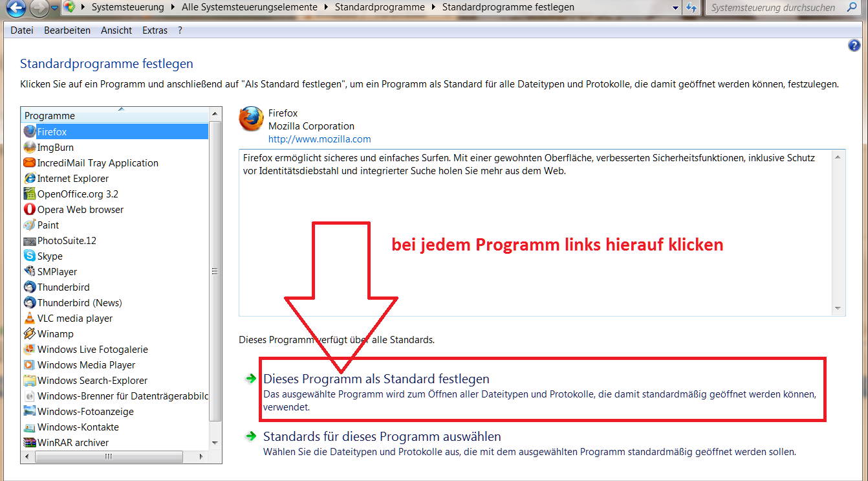
Task: Expand the breadcrumb arrow after Systemsteuerung
Action: point(171,8)
